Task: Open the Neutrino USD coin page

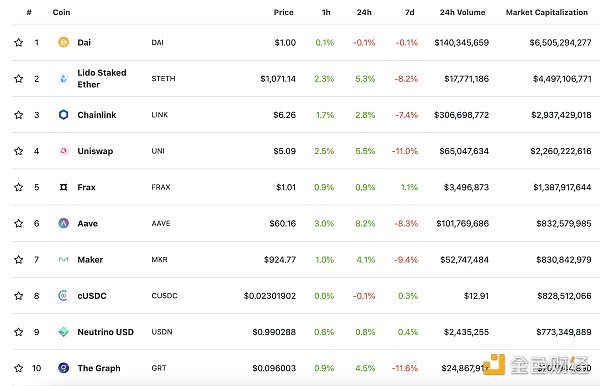Action: [106, 332]
